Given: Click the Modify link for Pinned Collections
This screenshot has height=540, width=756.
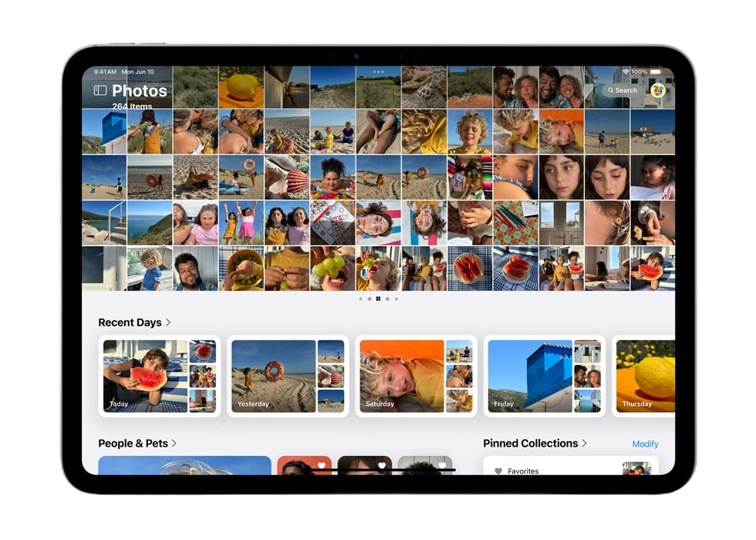Looking at the screenshot, I should (646, 444).
